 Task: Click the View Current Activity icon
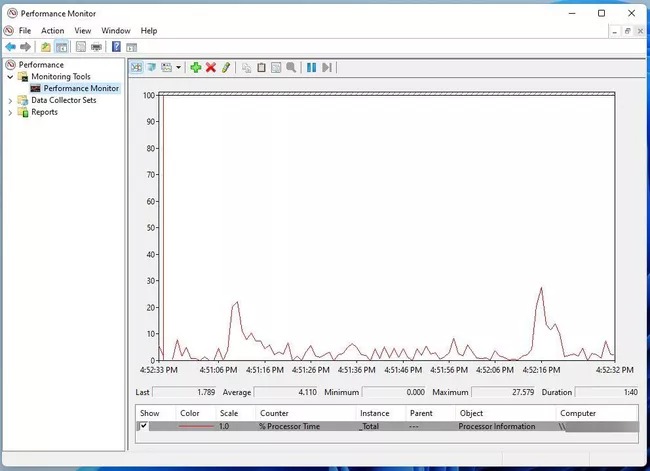pos(136,67)
